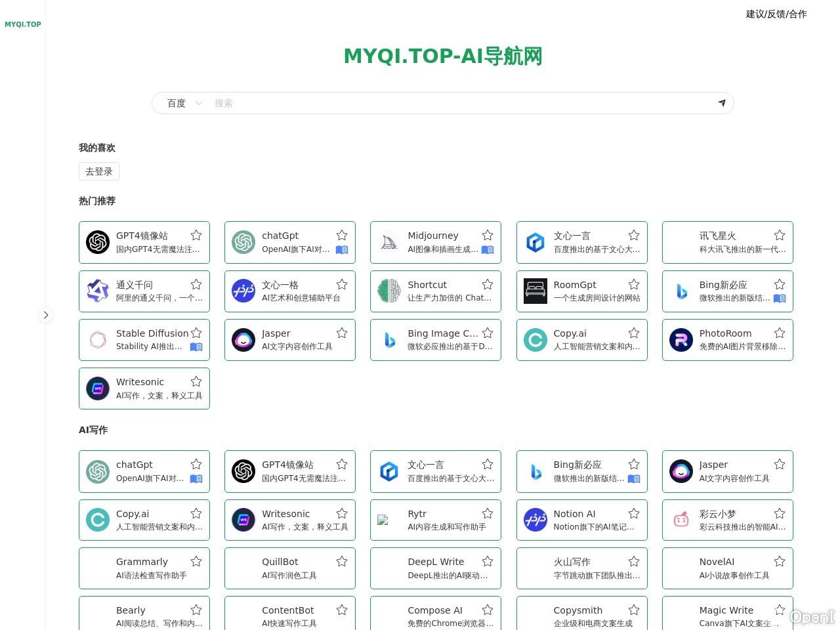Open 建议/反馈/合作 in top menu

click(x=776, y=14)
